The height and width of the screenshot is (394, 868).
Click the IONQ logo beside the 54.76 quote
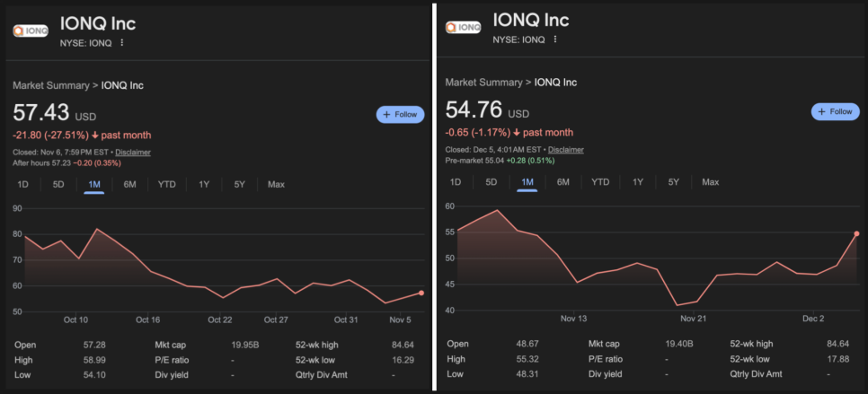pos(463,27)
